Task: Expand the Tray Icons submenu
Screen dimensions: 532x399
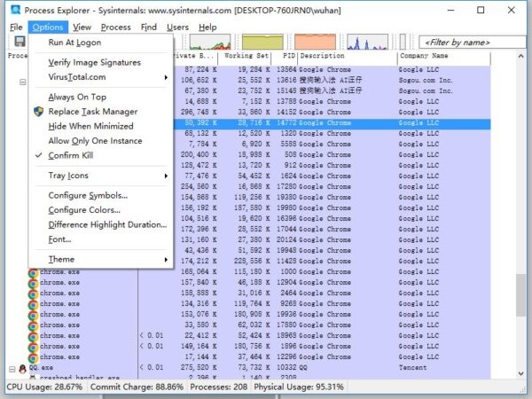Action: 101,176
